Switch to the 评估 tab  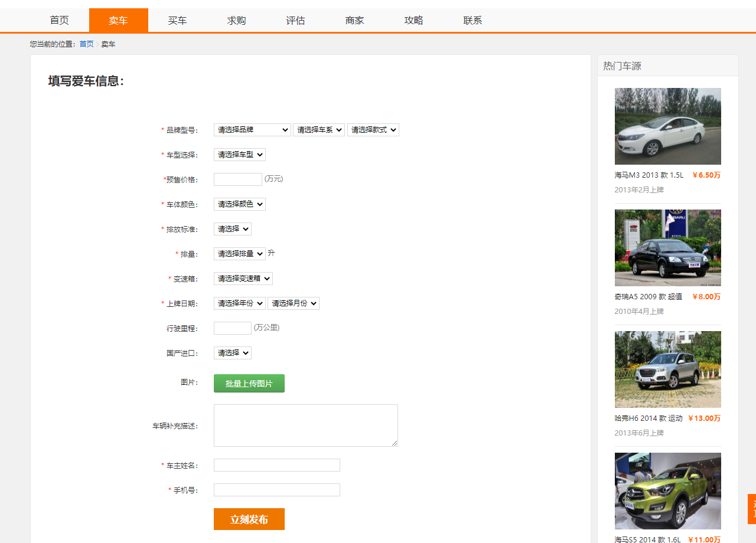tap(295, 20)
